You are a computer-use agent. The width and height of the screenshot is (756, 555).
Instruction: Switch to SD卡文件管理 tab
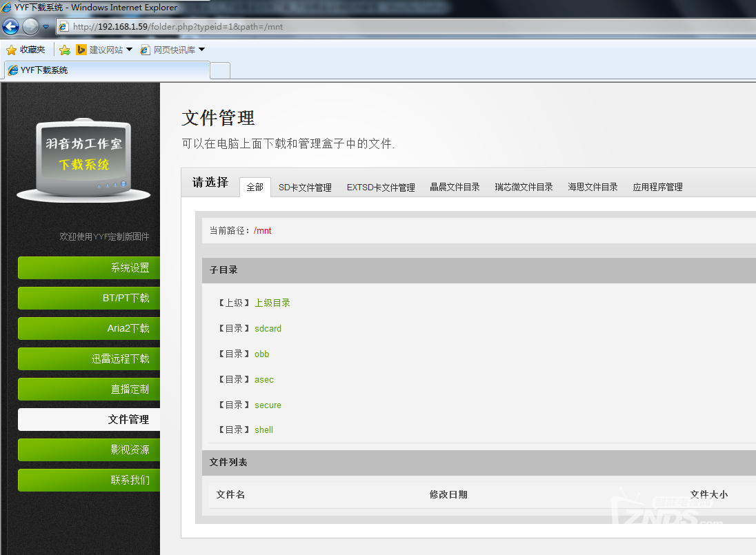pos(305,188)
